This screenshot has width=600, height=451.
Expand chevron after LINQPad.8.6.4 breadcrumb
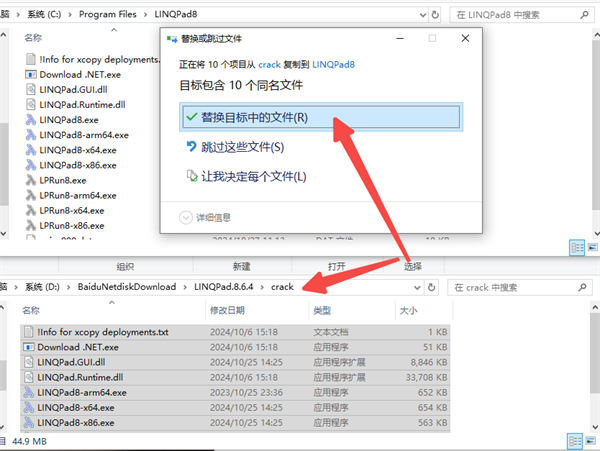[x=262, y=287]
